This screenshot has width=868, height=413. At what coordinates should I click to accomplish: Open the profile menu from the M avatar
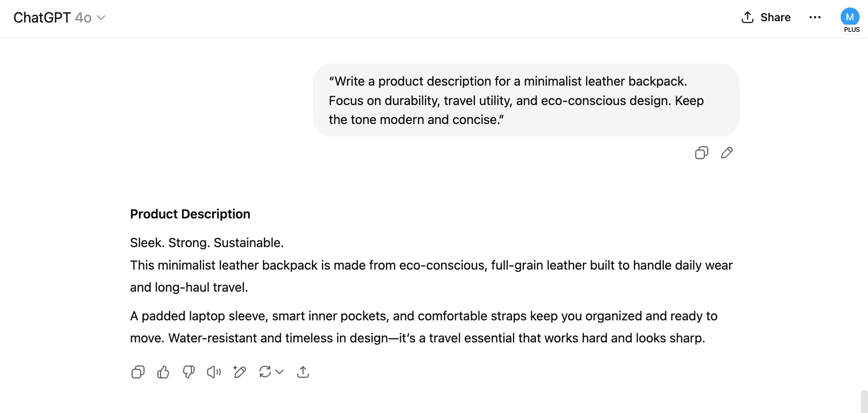850,17
